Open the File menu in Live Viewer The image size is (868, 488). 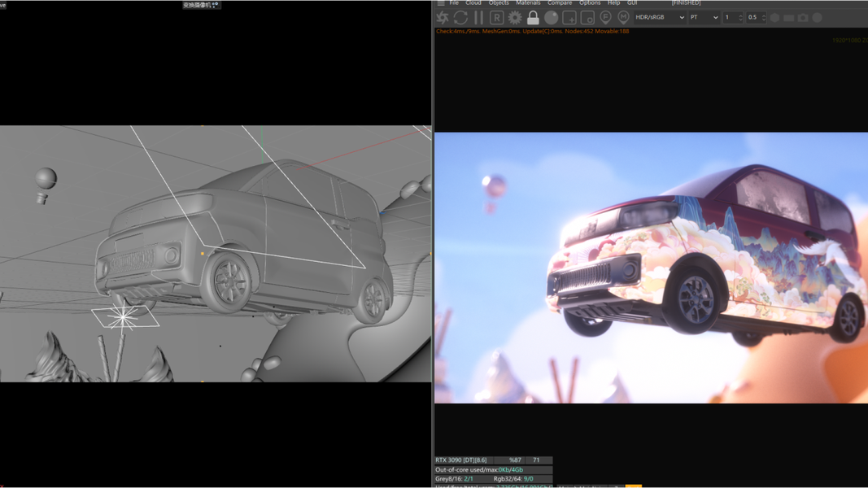pyautogui.click(x=454, y=2)
